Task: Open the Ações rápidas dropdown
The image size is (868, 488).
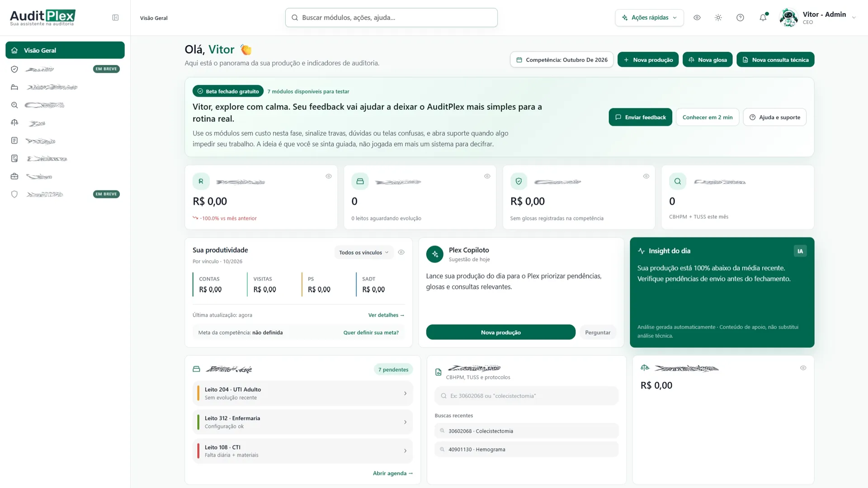Action: (649, 18)
